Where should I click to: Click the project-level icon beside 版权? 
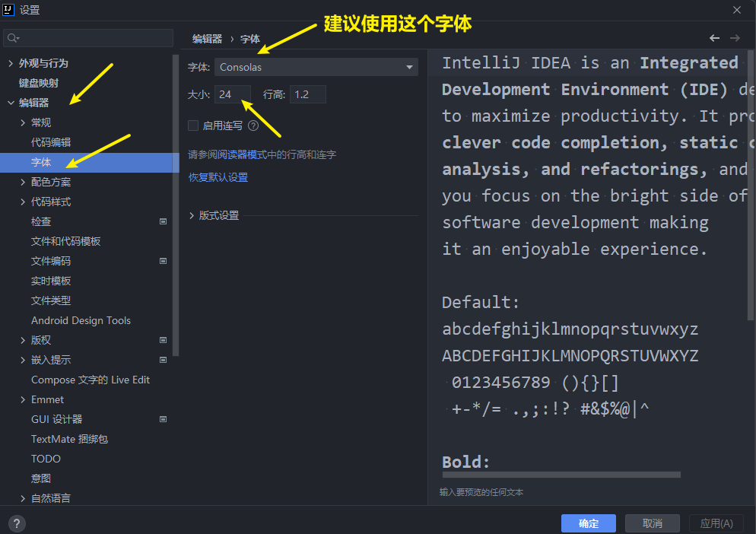163,340
